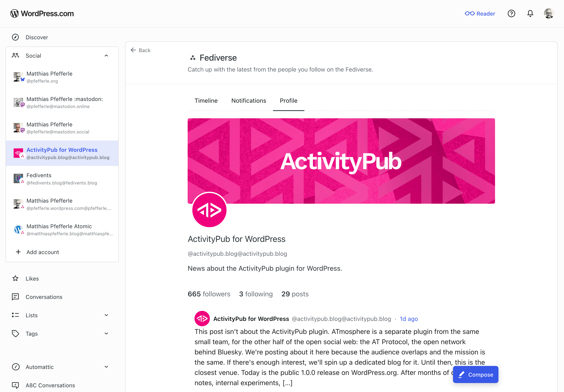This screenshot has height=392, width=564.
Task: Select the Matthias Pfefferle Atomic account
Action: coord(62,230)
